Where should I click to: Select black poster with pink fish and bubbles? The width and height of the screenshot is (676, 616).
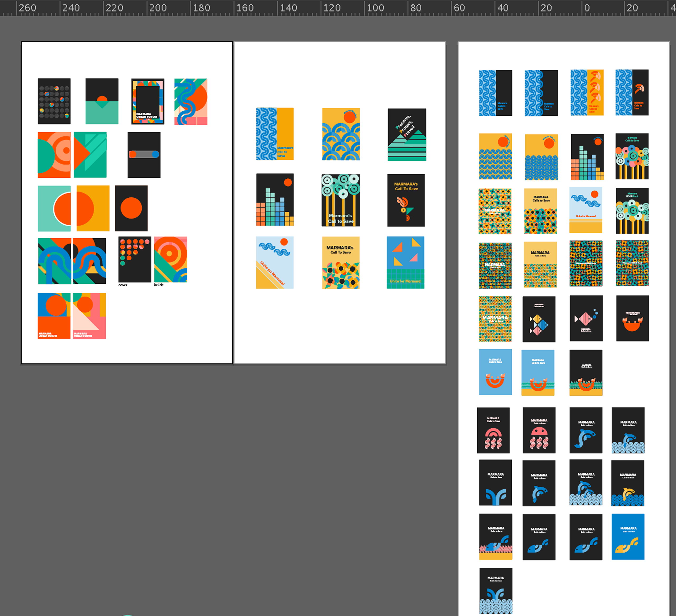[x=586, y=318]
